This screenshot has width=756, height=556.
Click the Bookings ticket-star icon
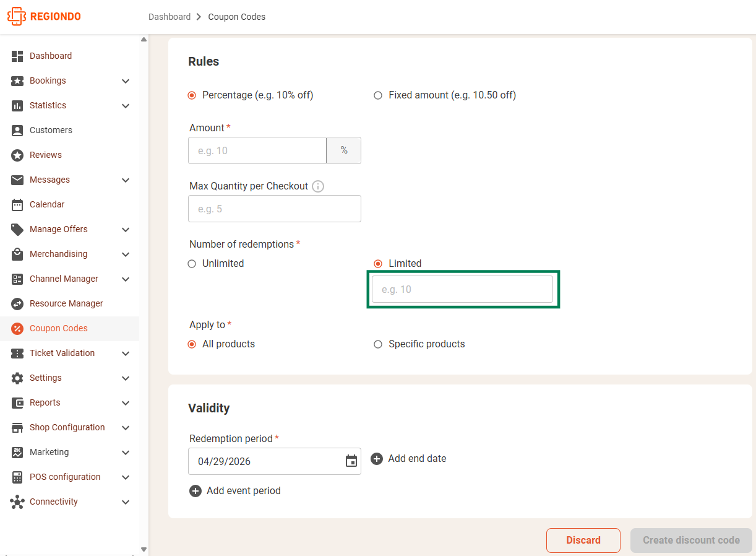[17, 80]
